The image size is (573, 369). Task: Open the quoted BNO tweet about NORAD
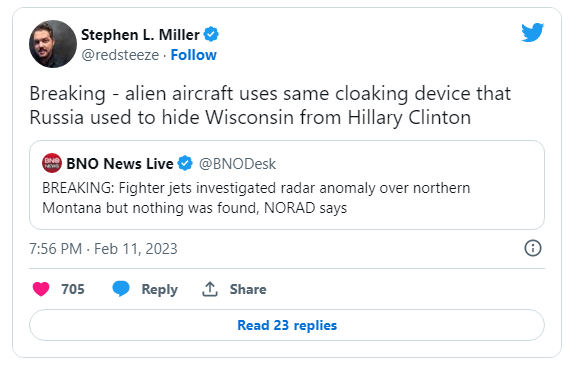coord(287,185)
